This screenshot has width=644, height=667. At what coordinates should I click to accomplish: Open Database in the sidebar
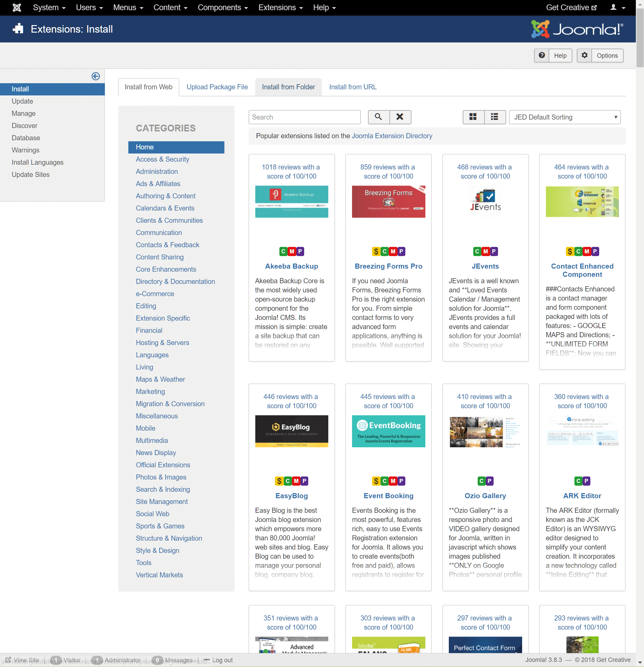click(x=25, y=138)
